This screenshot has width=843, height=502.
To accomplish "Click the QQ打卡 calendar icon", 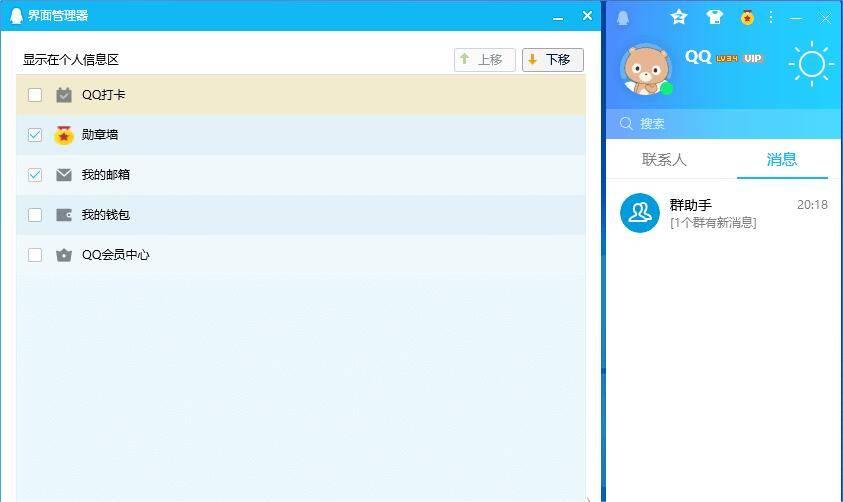I will point(64,95).
